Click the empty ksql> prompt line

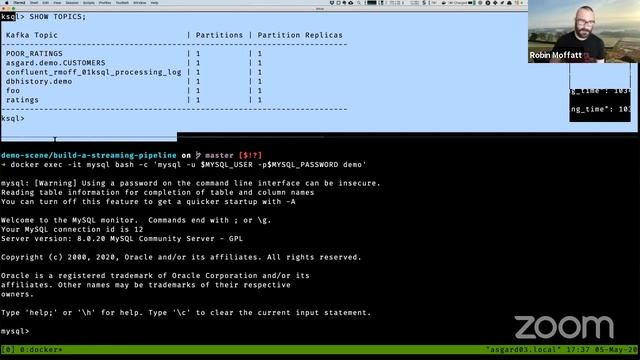[x=13, y=118]
